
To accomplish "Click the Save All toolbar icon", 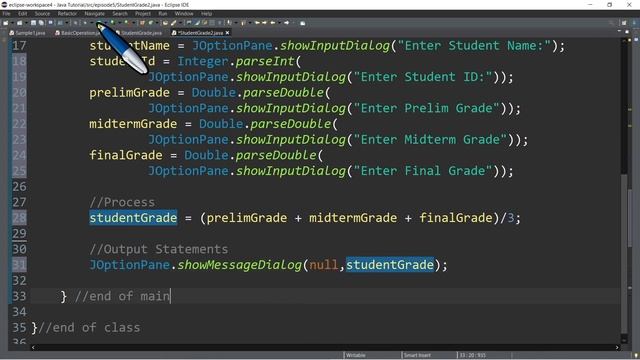I will 41,23.
